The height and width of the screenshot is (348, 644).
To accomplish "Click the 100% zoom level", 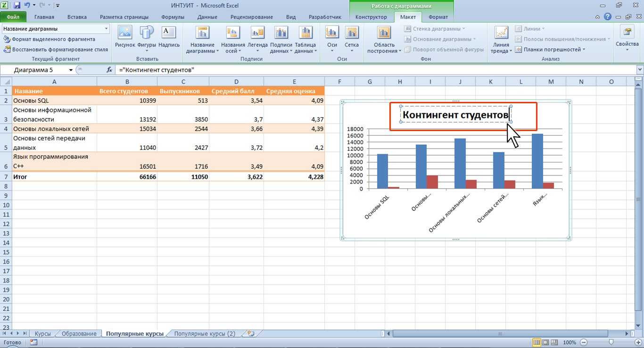I will pyautogui.click(x=570, y=342).
